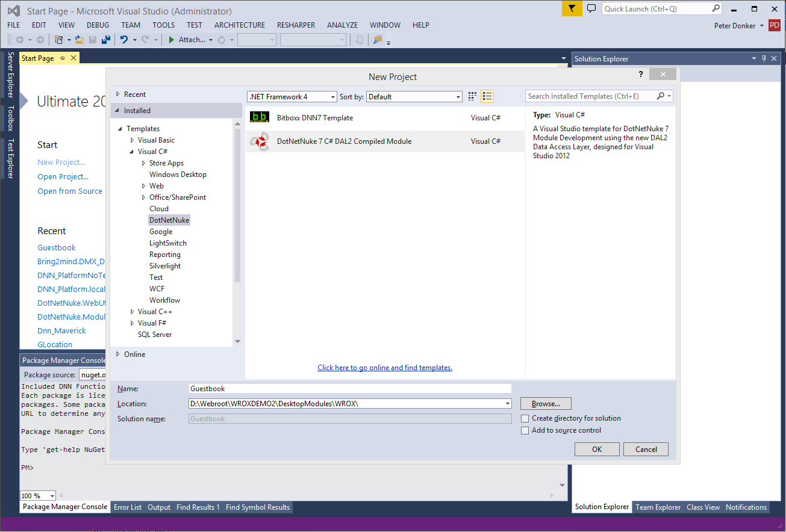This screenshot has height=532, width=786.
Task: Check Add to source control
Action: click(x=525, y=430)
